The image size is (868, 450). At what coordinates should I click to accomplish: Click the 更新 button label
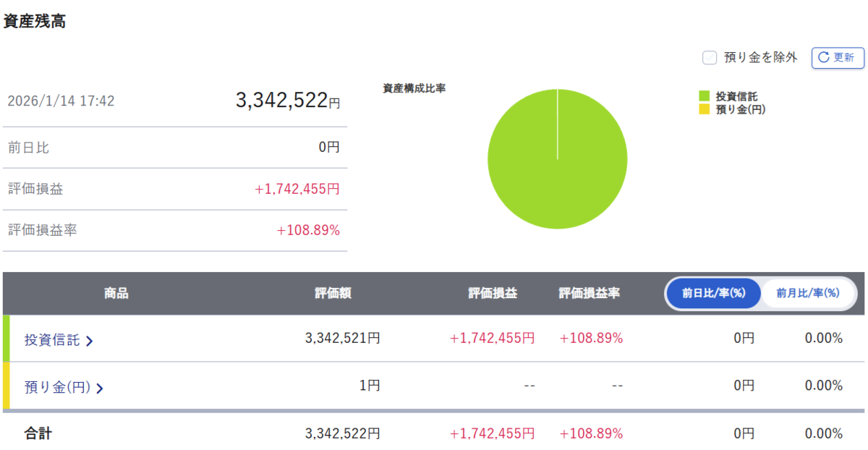tap(844, 58)
